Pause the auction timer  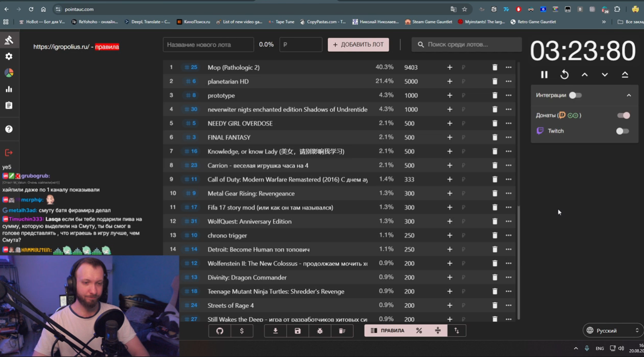[x=544, y=75]
